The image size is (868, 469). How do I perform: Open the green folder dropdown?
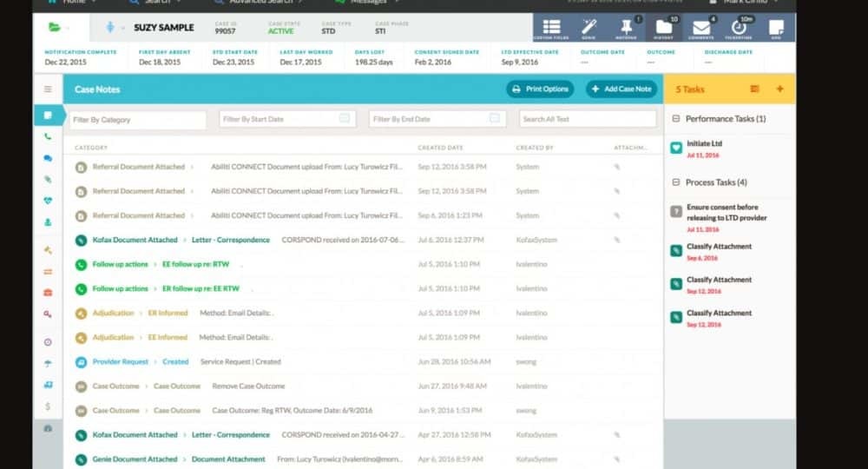coord(59,27)
